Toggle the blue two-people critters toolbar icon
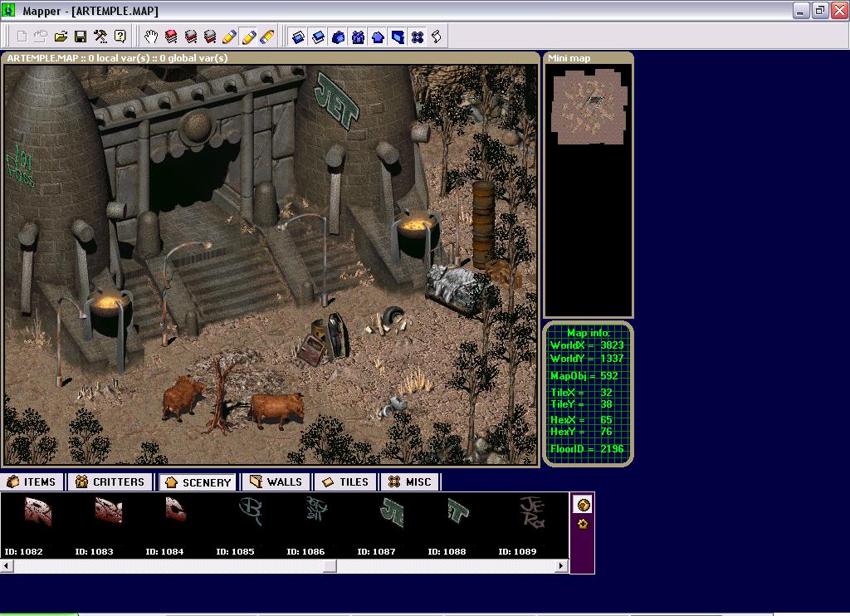850x616 pixels. coord(358,37)
